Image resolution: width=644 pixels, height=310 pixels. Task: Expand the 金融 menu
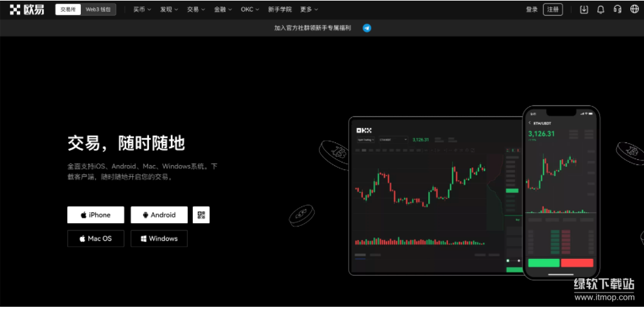coord(223,10)
